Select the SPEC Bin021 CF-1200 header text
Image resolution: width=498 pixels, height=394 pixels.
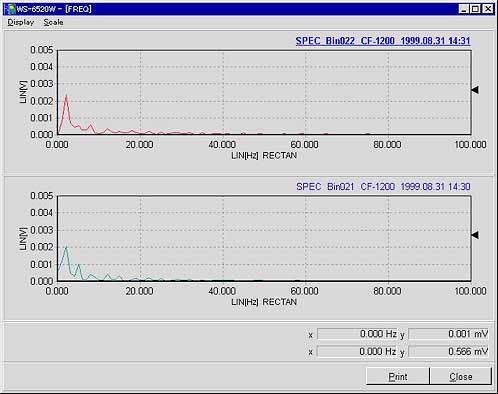[x=383, y=187]
